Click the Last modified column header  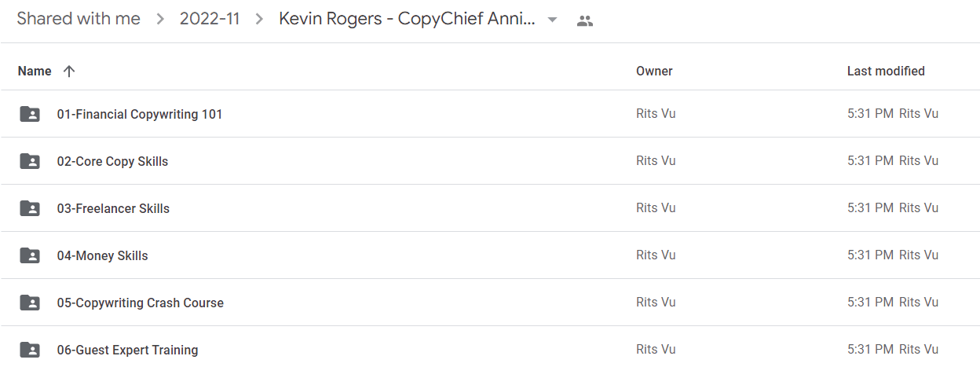(x=886, y=72)
